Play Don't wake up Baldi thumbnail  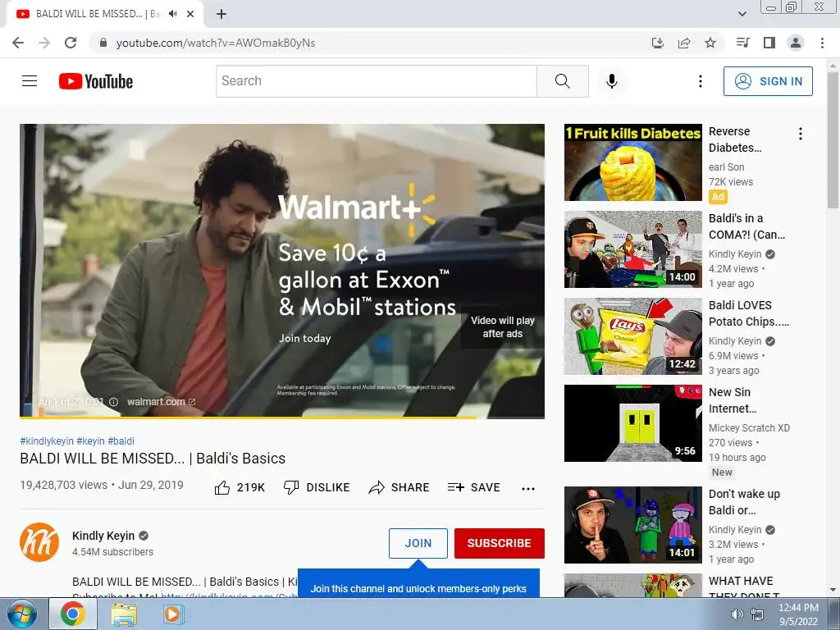point(632,524)
